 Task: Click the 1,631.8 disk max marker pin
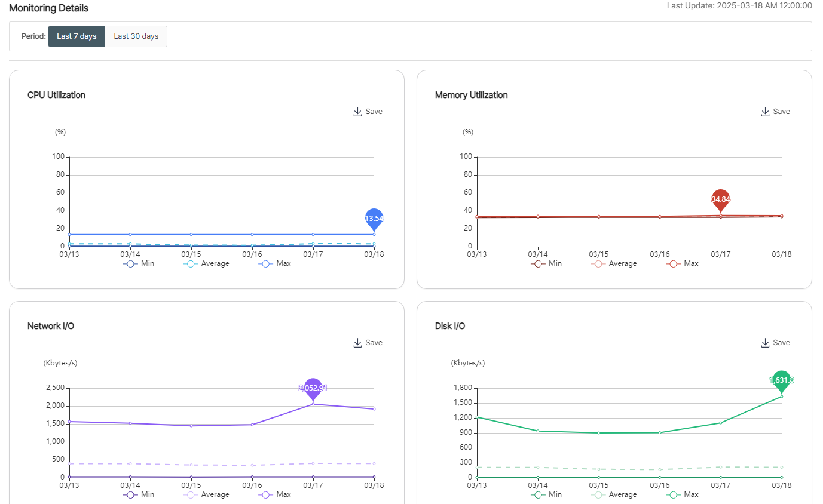click(x=781, y=382)
